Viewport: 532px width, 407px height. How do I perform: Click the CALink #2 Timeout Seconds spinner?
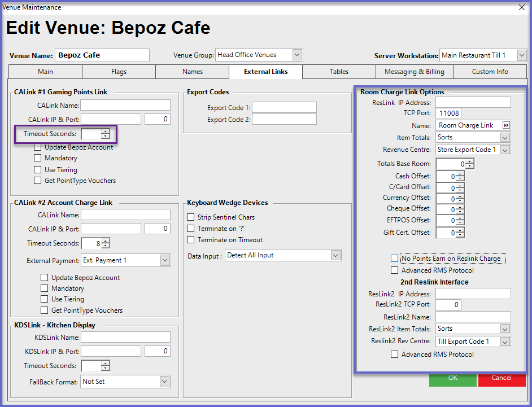95,243
